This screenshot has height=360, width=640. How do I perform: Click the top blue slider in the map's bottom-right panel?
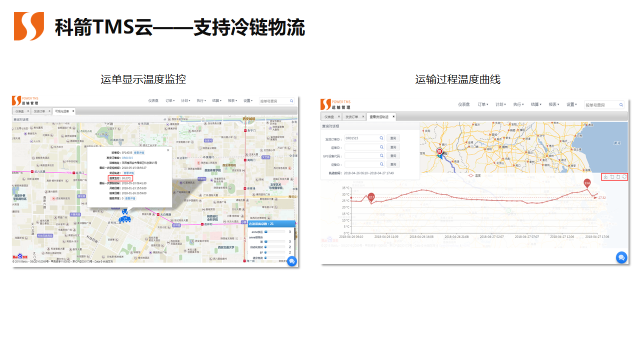pyautogui.click(x=266, y=231)
